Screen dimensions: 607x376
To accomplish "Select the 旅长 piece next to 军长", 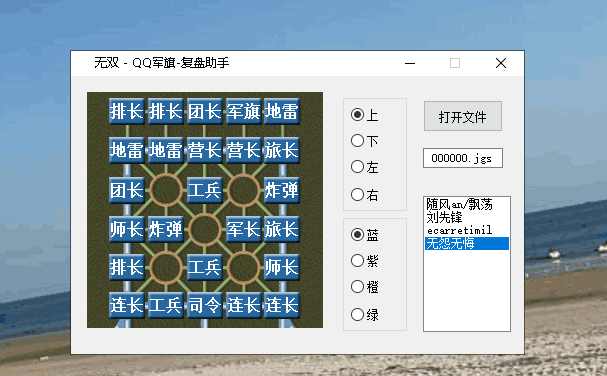I will (x=282, y=229).
